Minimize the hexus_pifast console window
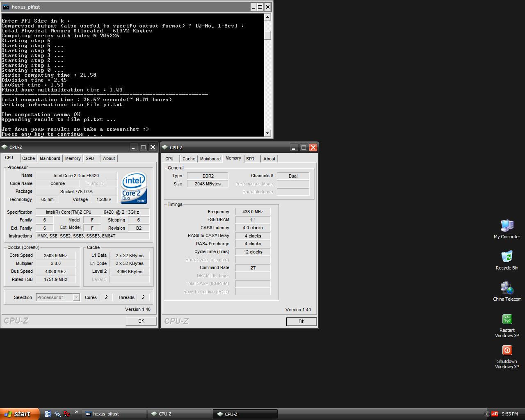Viewport: 525px width, 420px height. pos(253,7)
